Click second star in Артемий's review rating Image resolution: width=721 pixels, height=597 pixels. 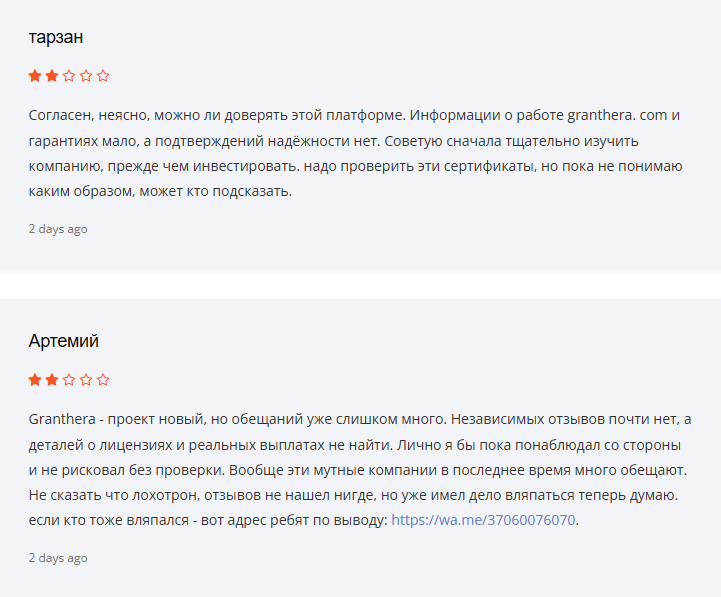coord(52,380)
